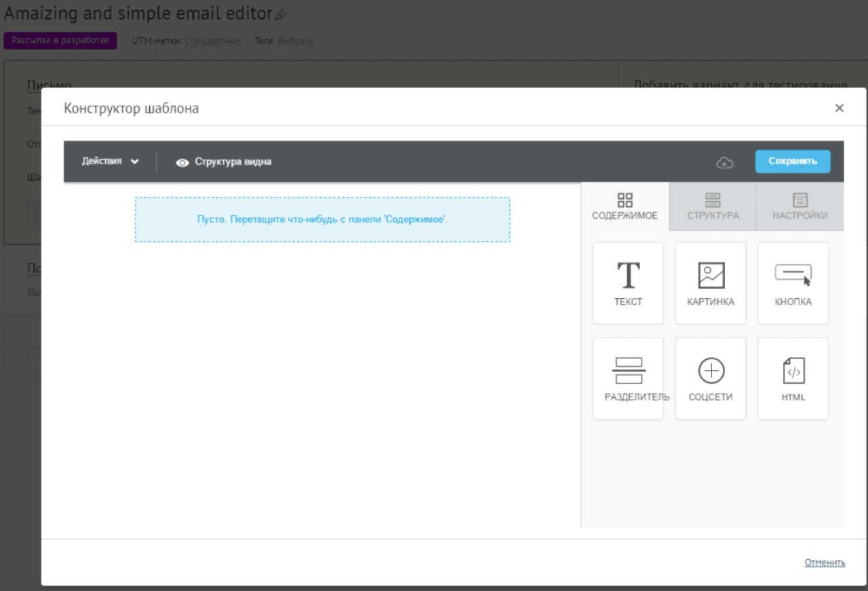Click the cloud upload icon
This screenshot has width=868, height=591.
(725, 162)
